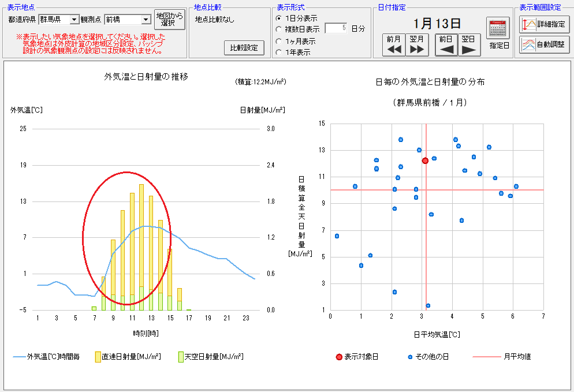This screenshot has height=392, width=574.
Task: Select the 複数日表示 radio option
Action: click(279, 29)
